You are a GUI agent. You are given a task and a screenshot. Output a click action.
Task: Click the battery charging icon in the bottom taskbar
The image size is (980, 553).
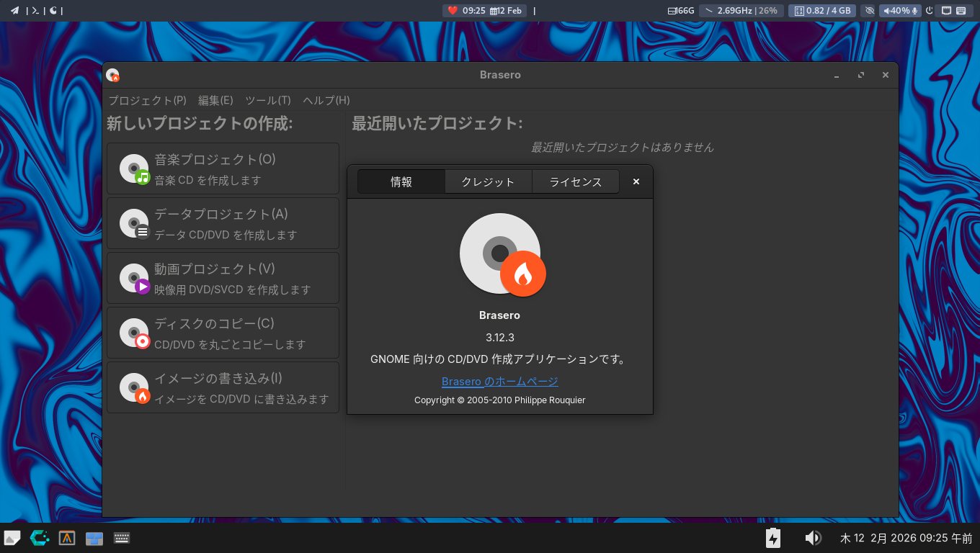click(773, 538)
